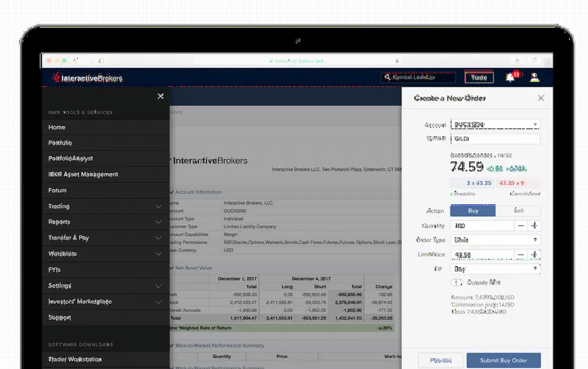This screenshot has width=588, height=369.
Task: Expand the Settings menu section
Action: 105,285
